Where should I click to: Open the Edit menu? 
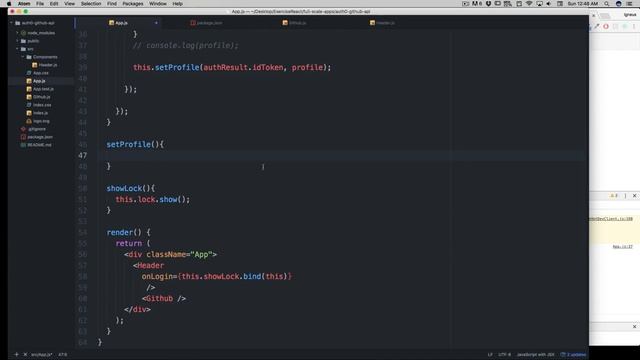coord(54,4)
